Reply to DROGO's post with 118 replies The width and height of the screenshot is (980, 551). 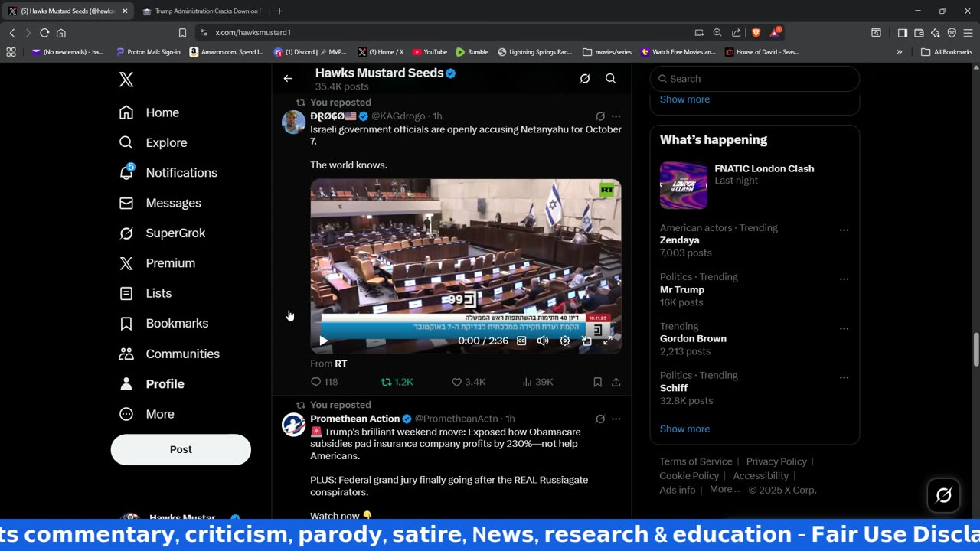tap(324, 382)
